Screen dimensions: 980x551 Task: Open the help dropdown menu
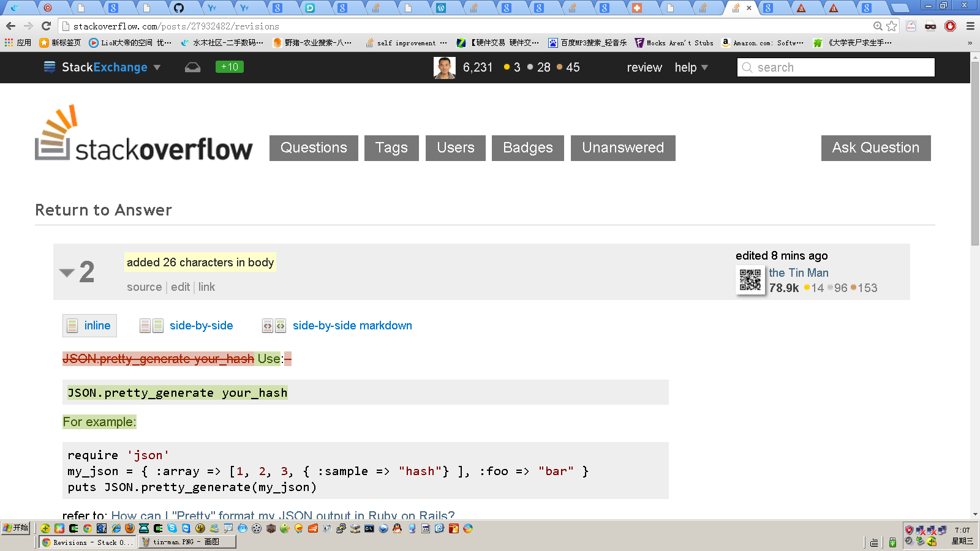[691, 67]
